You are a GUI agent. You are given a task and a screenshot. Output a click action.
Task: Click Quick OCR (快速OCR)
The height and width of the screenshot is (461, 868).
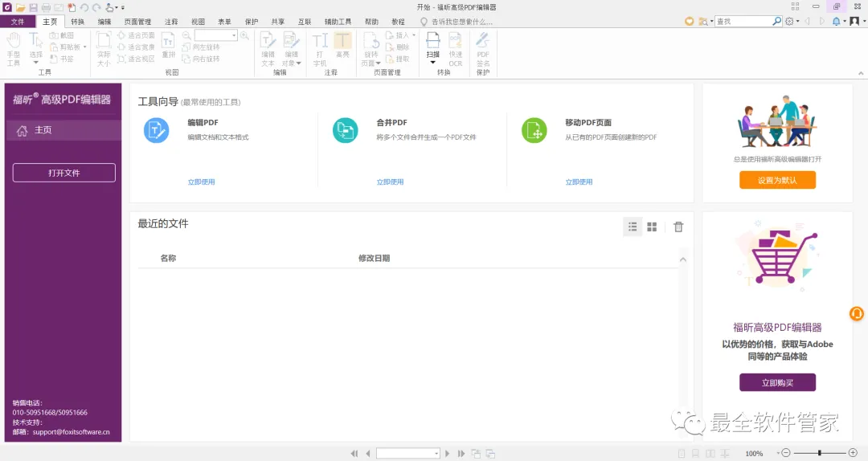coord(456,49)
